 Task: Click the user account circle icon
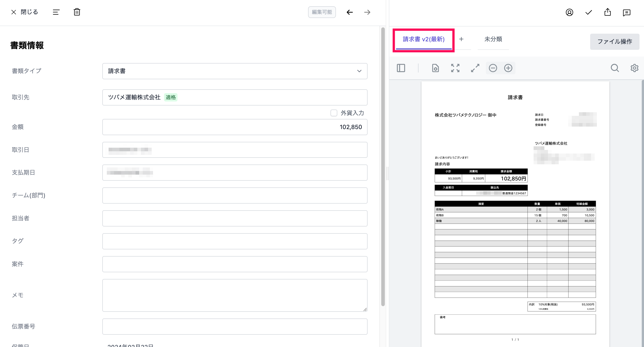[x=569, y=12]
